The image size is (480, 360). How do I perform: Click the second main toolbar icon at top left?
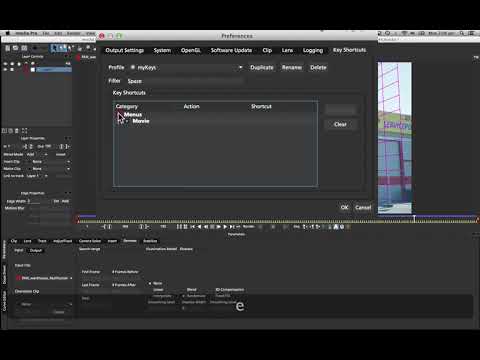tap(15, 48)
